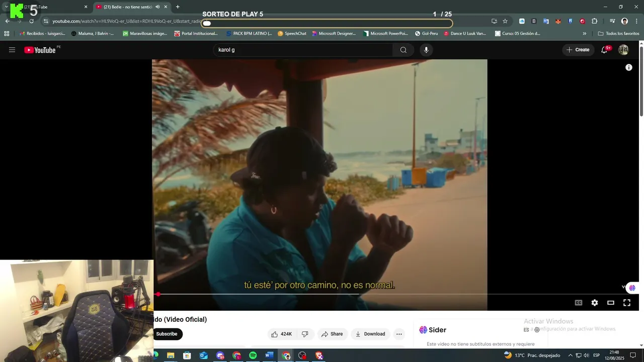Click the Create button
Viewport: 644px width, 362px height.
[x=578, y=50]
